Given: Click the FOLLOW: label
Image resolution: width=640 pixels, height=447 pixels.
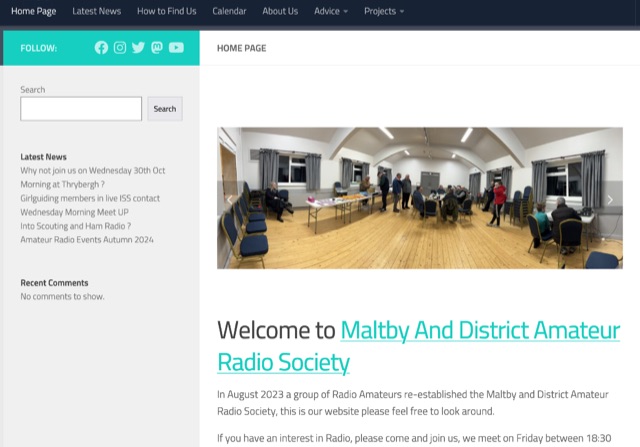Looking at the screenshot, I should coord(39,48).
